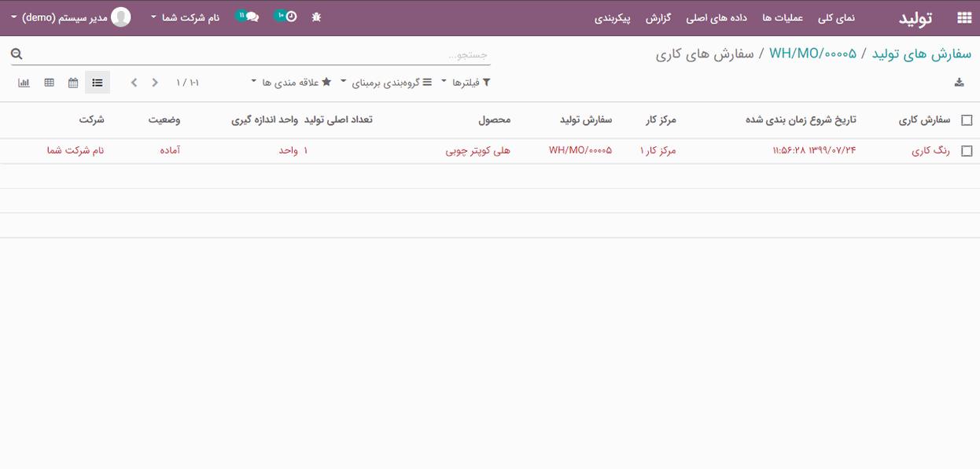Open the داده های اصلی menu
Viewport: 980px width, 469px height.
tap(716, 17)
